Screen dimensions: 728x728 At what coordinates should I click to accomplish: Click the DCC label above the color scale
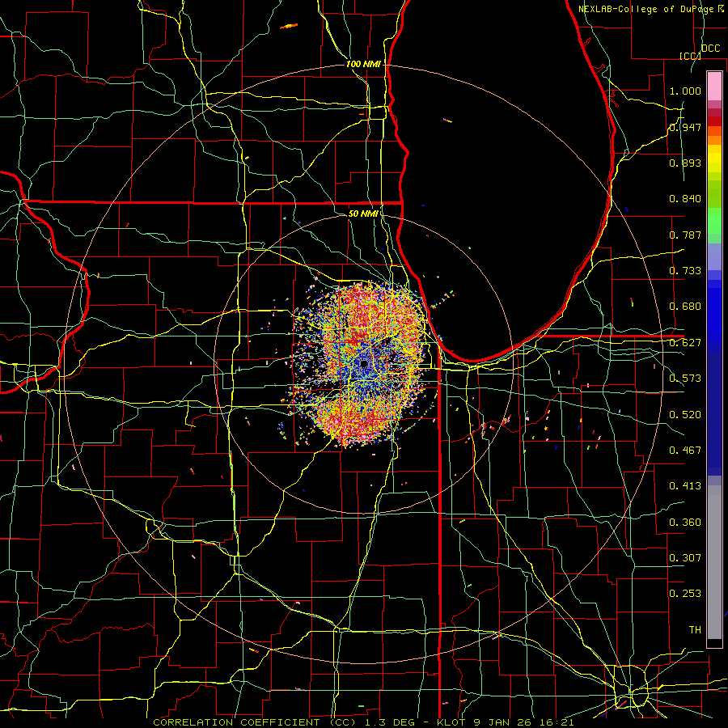[x=710, y=49]
